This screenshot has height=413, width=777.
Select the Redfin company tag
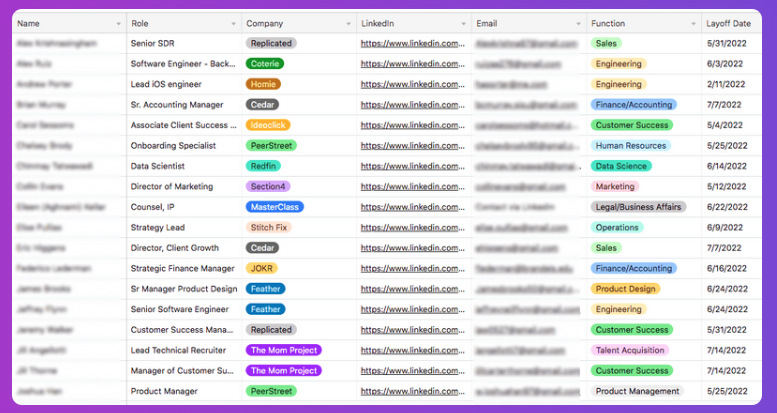(263, 166)
